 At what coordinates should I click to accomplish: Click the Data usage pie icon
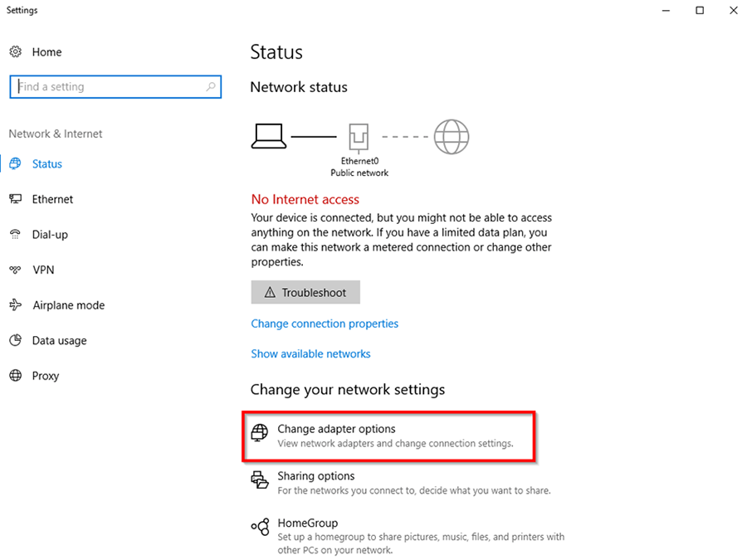(15, 340)
